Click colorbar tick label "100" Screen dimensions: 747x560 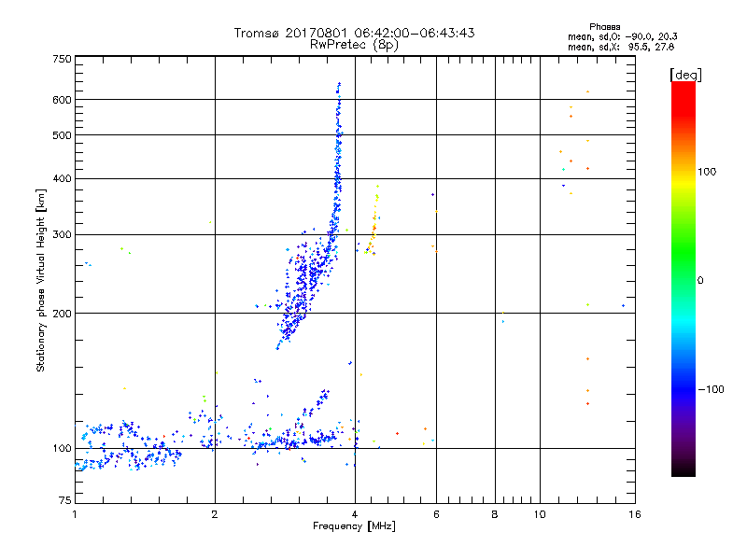coord(707,172)
